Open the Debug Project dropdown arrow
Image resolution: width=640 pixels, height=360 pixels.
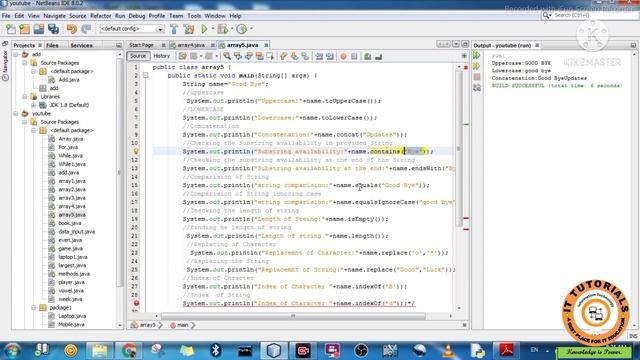coord(231,29)
